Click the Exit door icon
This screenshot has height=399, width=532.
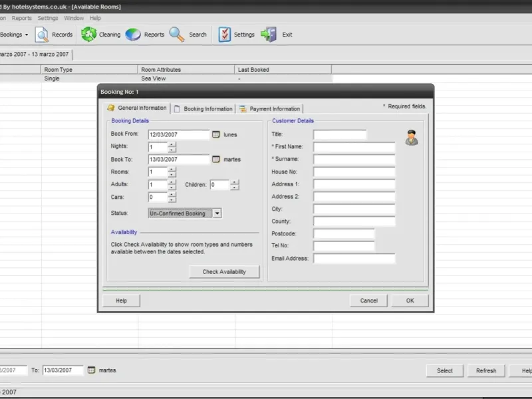269,35
